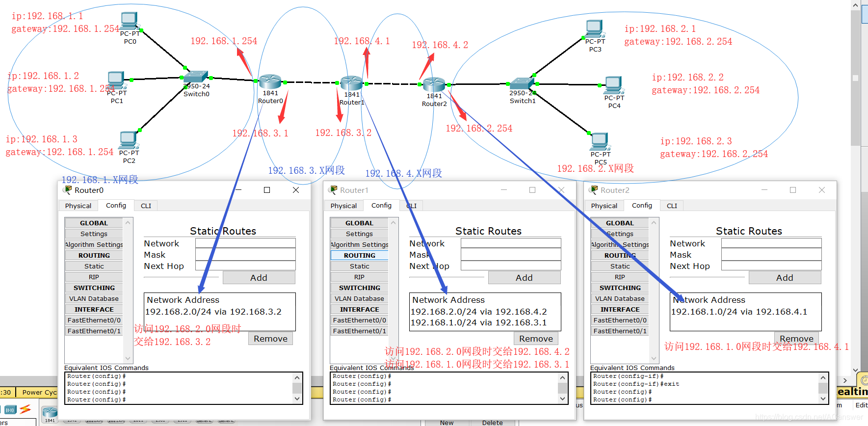Image resolution: width=868 pixels, height=426 pixels.
Task: Click the Realtime clock icon
Action: click(x=864, y=380)
